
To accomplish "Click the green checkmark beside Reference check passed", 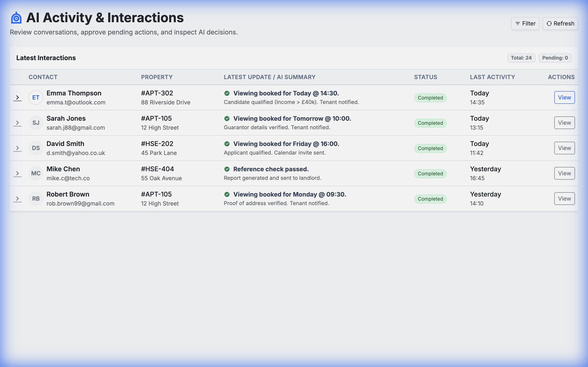I will 227,169.
